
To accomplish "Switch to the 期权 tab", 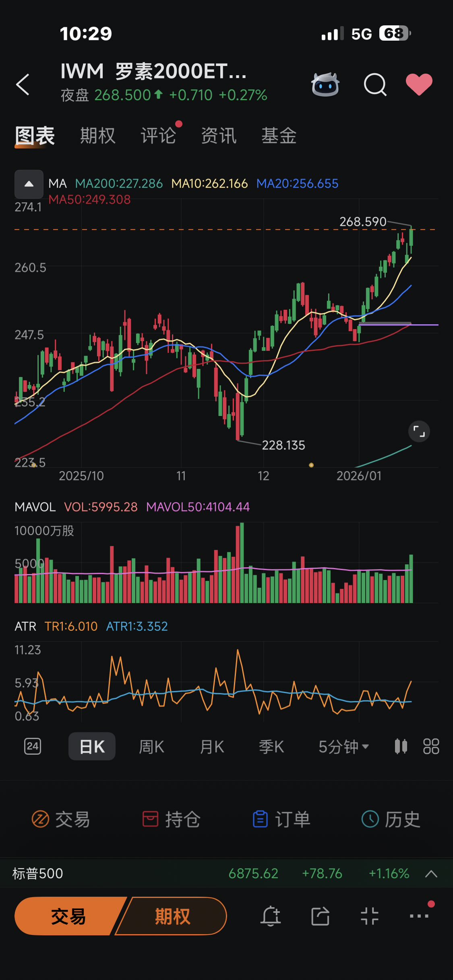I will tap(98, 136).
